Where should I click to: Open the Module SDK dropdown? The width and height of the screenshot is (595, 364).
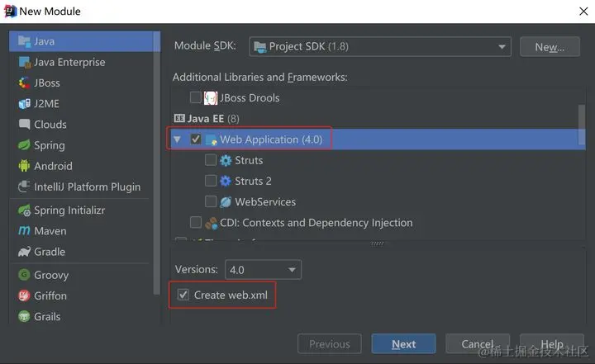tap(380, 47)
